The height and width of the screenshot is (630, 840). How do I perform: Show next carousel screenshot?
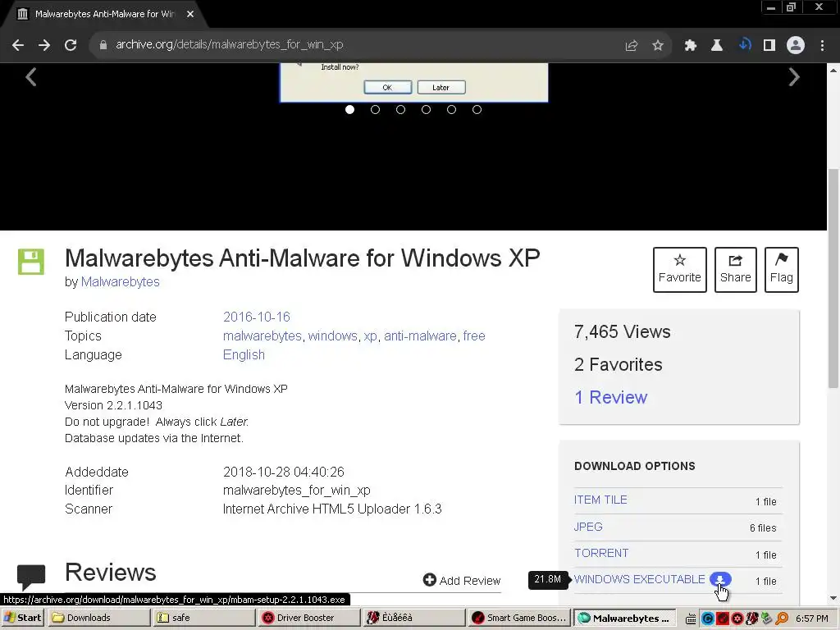pos(794,77)
